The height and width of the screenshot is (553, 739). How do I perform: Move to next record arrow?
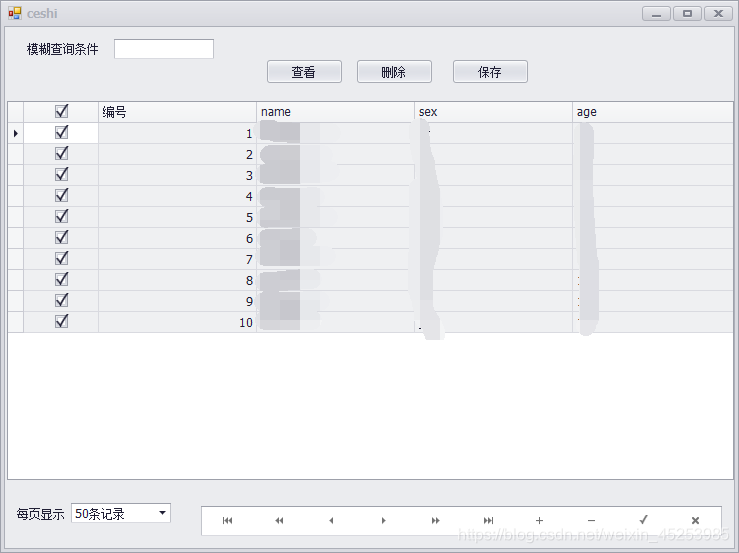point(384,520)
